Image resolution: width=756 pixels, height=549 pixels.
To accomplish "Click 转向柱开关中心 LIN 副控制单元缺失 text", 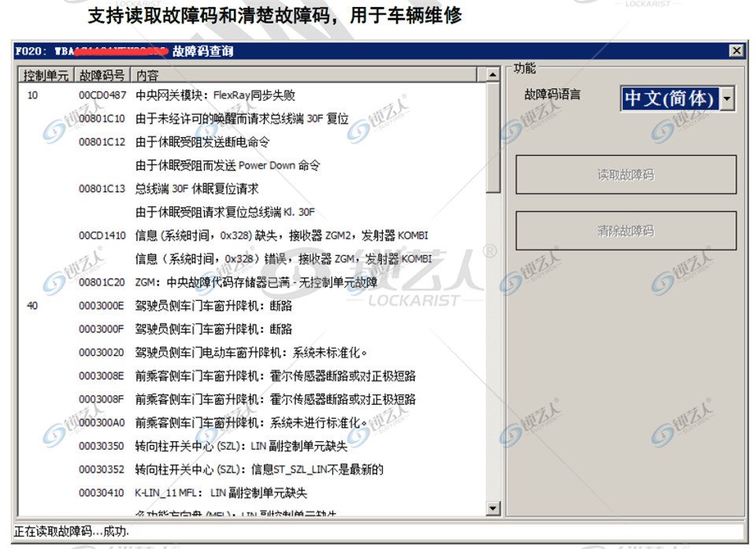I will tap(241, 447).
